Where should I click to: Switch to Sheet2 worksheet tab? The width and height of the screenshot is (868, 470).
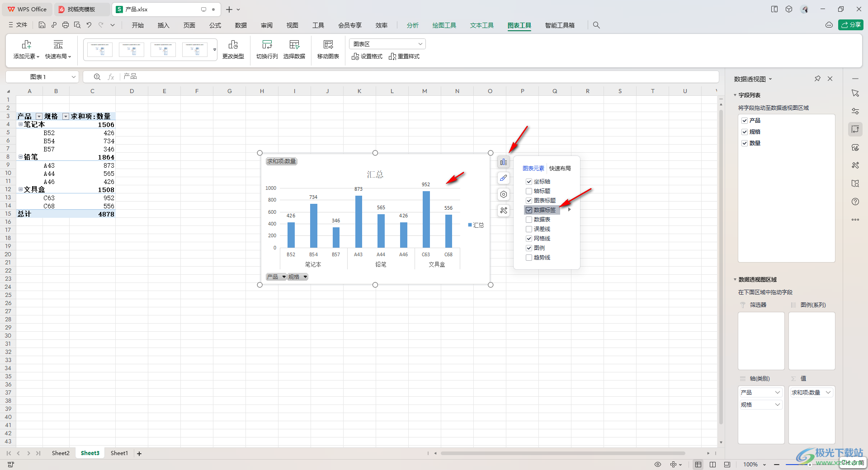(x=61, y=453)
